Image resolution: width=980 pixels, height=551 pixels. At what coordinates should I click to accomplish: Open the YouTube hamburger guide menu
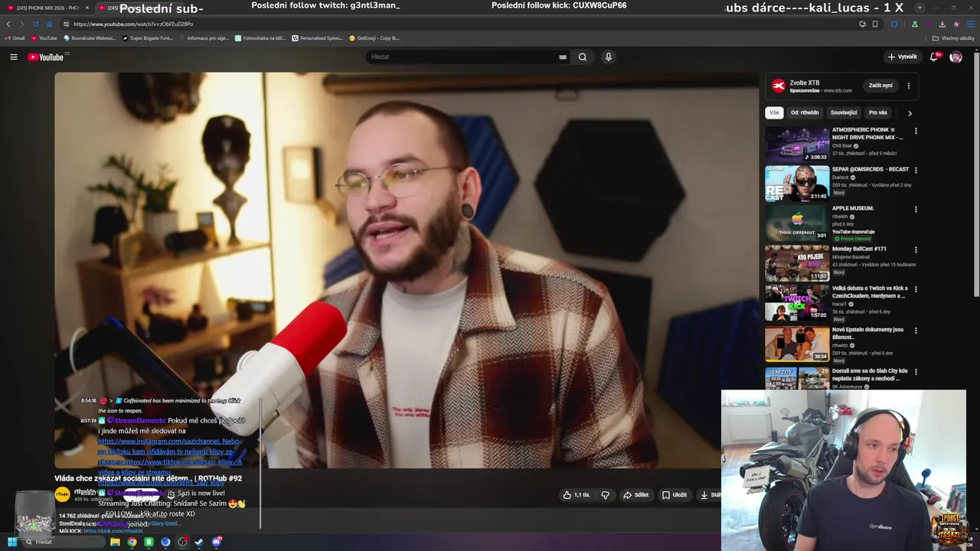pos(13,57)
